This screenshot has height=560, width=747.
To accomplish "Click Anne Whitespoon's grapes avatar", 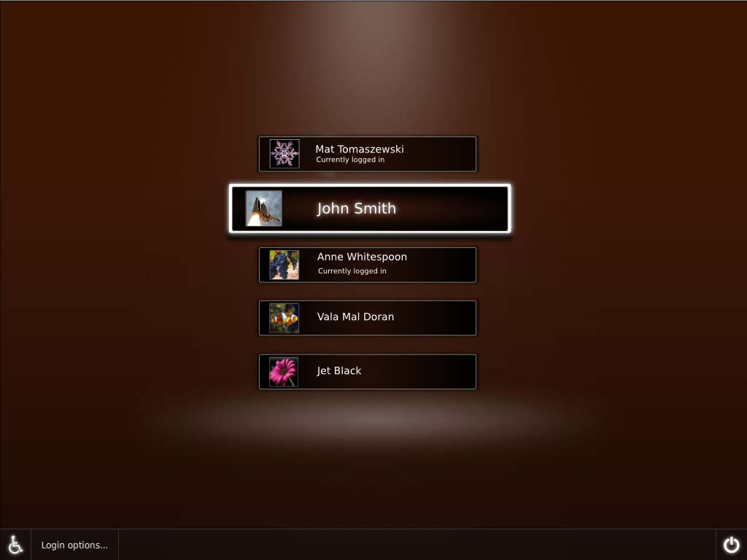I will (284, 265).
